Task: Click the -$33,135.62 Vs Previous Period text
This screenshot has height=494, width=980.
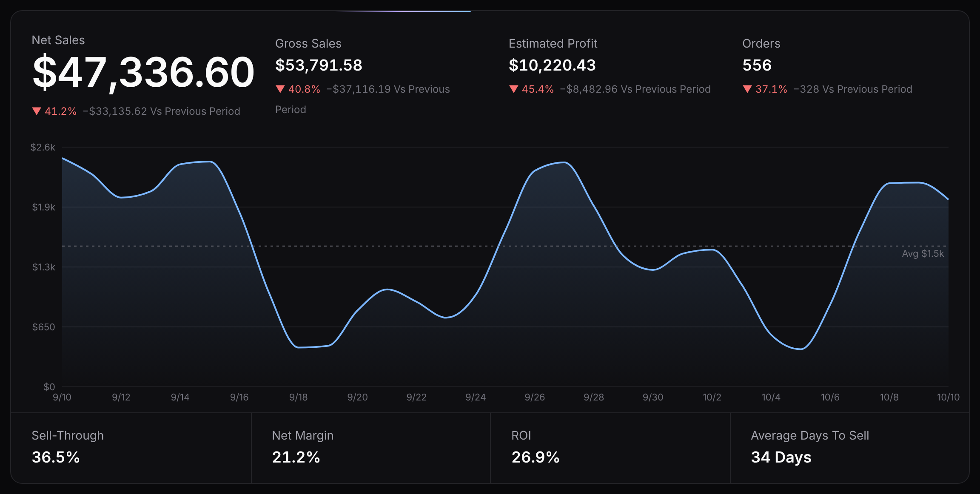Action: pos(162,111)
